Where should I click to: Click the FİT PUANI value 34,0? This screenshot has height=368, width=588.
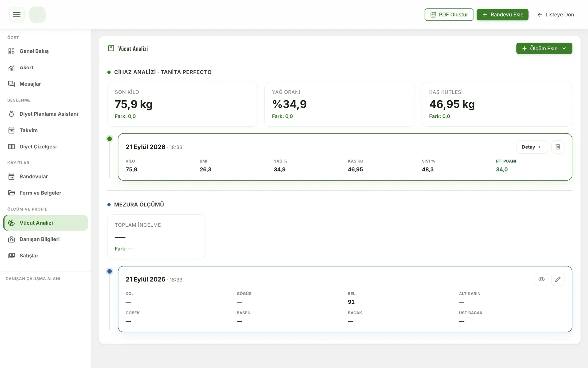pyautogui.click(x=502, y=170)
